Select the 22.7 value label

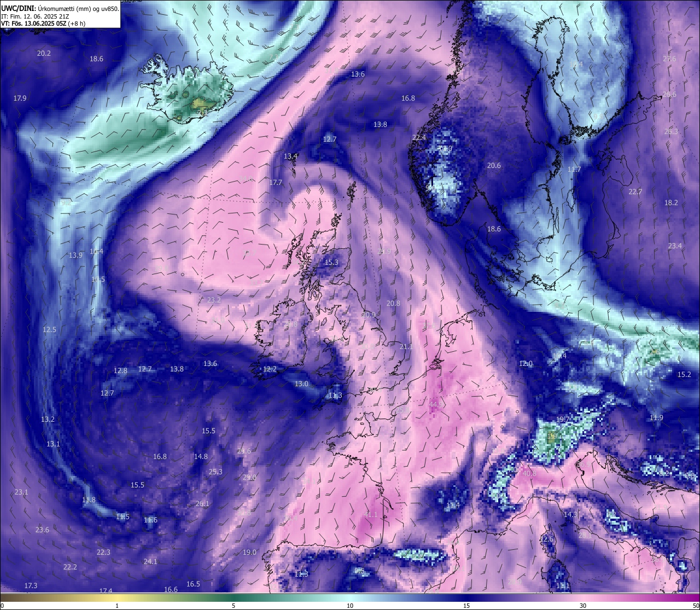coord(635,191)
